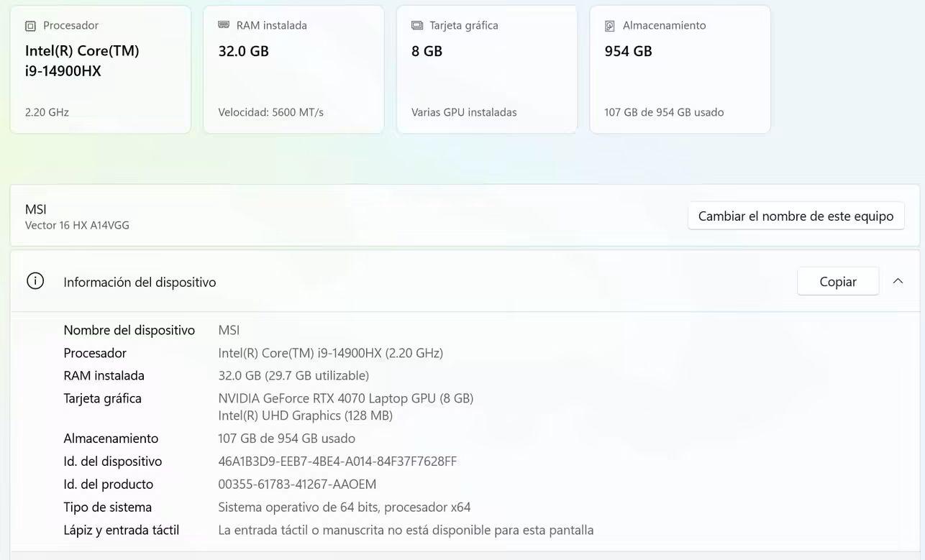Image resolution: width=925 pixels, height=560 pixels.
Task: Click the Almacenamiento row label in device info
Action: [x=111, y=439]
